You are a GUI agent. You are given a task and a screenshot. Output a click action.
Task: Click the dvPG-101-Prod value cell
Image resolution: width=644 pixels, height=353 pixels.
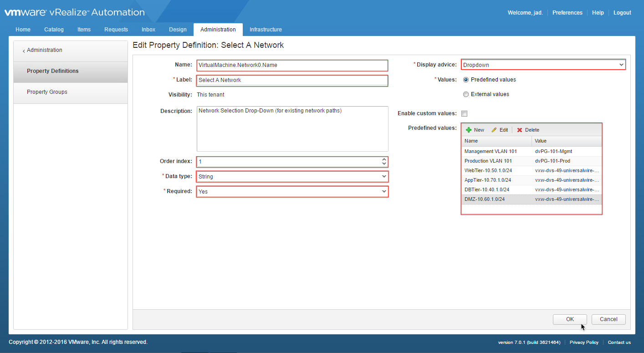(x=567, y=161)
